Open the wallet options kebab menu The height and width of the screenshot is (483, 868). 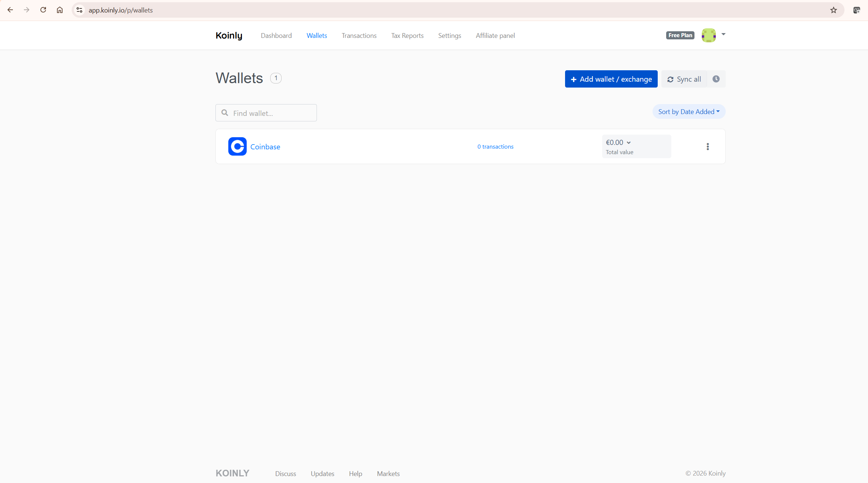[x=707, y=146]
